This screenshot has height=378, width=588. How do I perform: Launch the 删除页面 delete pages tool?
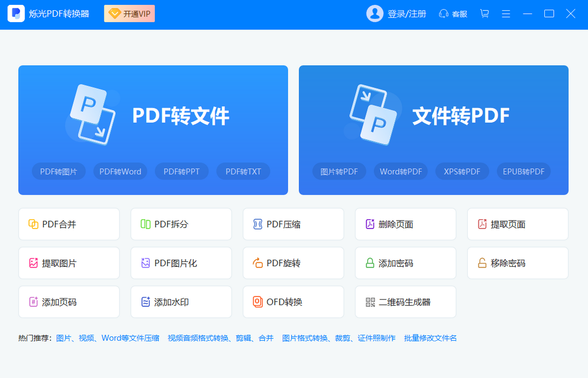coord(405,224)
